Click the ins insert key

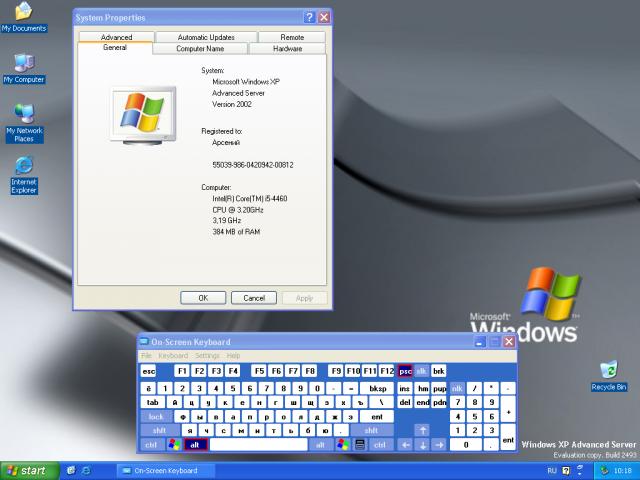click(404, 389)
